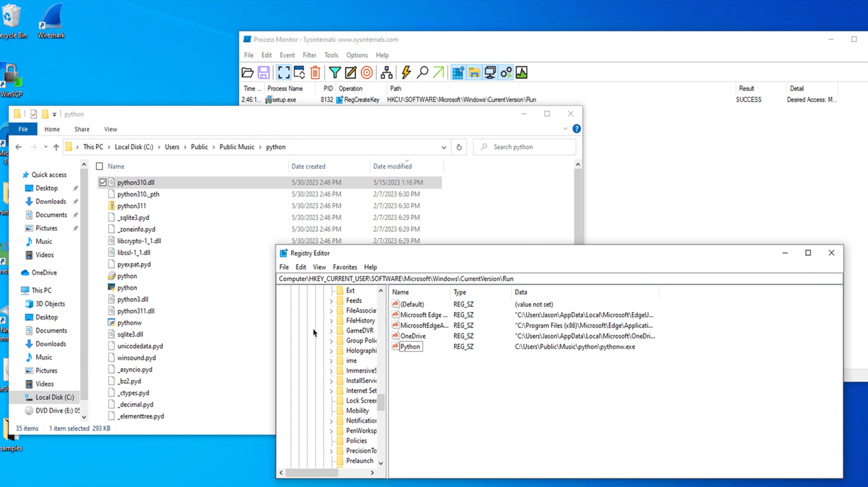Click the Include Process target icon

367,73
